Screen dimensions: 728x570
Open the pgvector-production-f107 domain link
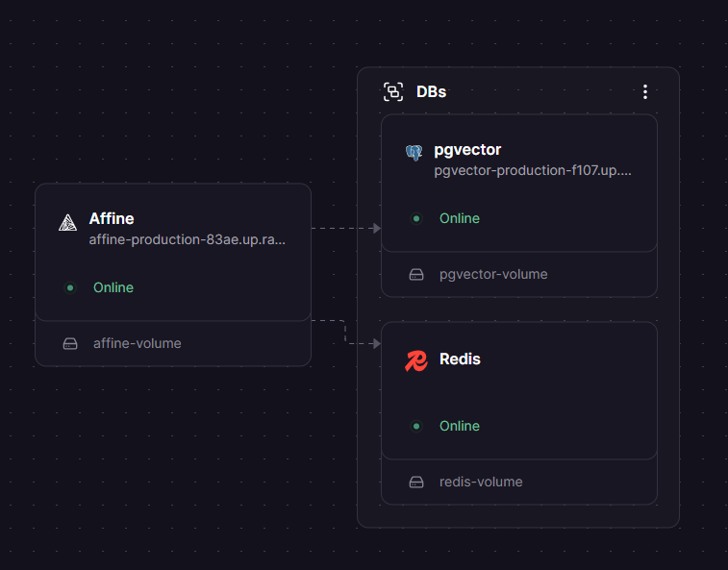533,170
